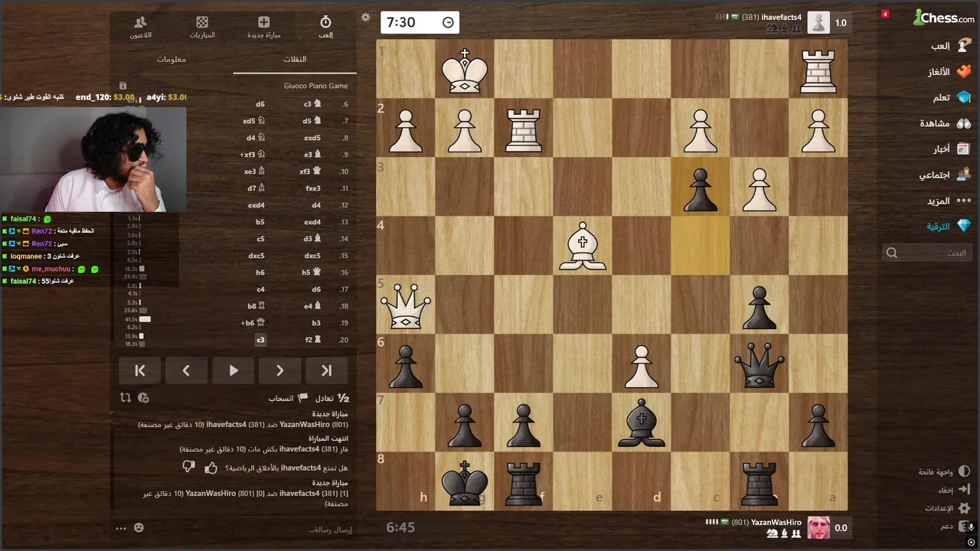980x551 pixels.
Task: Collapse sidebar with Hide (إخفاء) button
Action: click(954, 490)
